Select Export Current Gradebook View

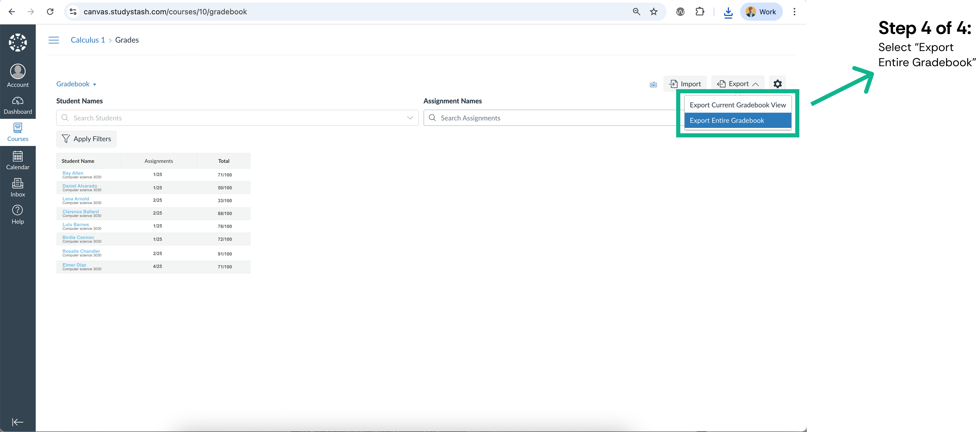738,105
